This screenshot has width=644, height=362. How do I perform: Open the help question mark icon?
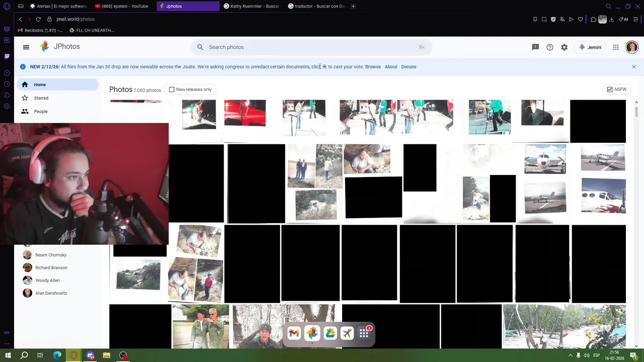point(550,47)
